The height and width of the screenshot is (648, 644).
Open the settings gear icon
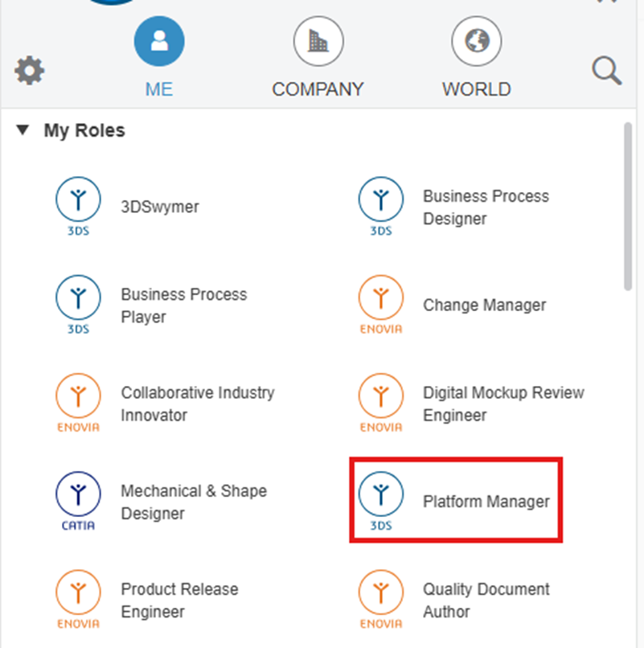click(x=30, y=70)
